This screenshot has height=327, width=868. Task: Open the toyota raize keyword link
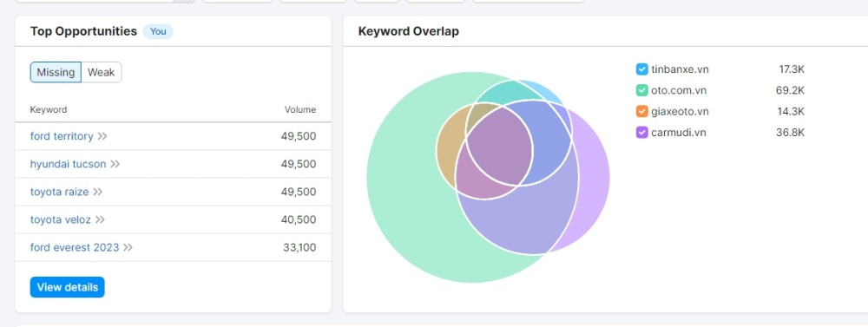coord(59,192)
